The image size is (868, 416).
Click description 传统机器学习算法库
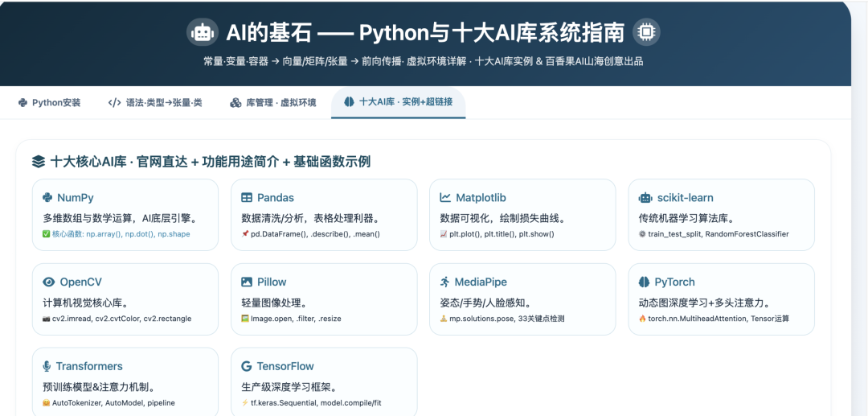(686, 218)
